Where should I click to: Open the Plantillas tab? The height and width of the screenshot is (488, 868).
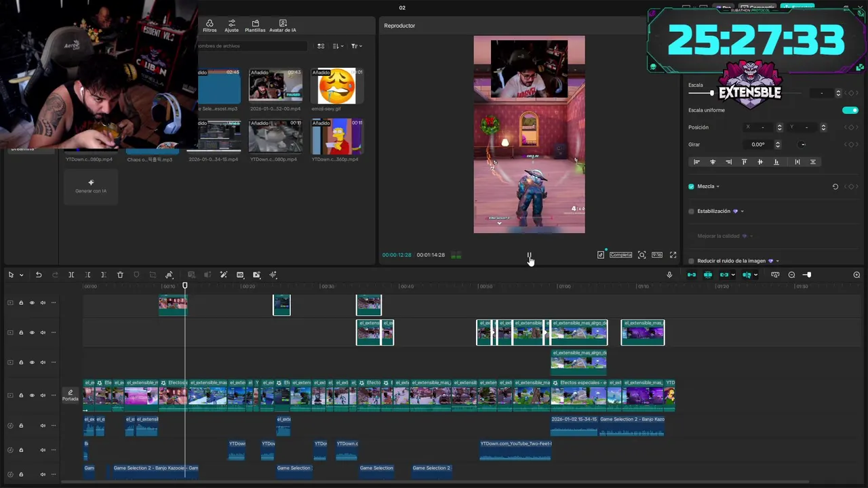(255, 26)
